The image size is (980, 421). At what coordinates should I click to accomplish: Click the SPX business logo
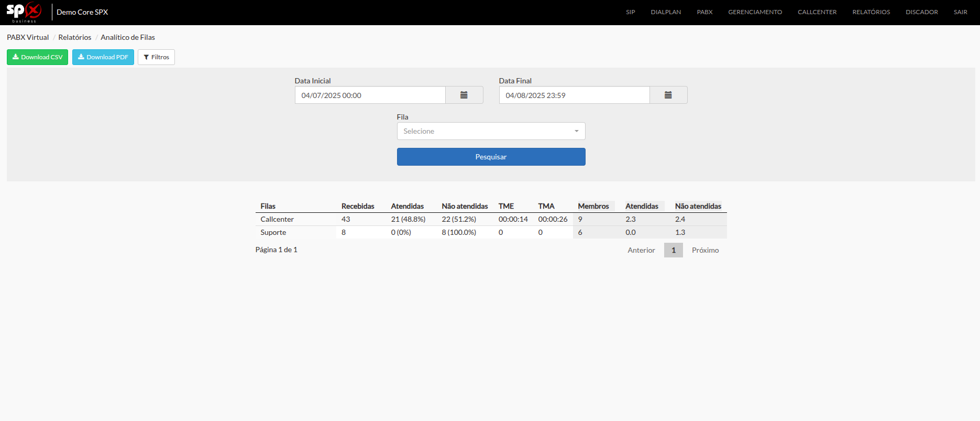click(24, 12)
